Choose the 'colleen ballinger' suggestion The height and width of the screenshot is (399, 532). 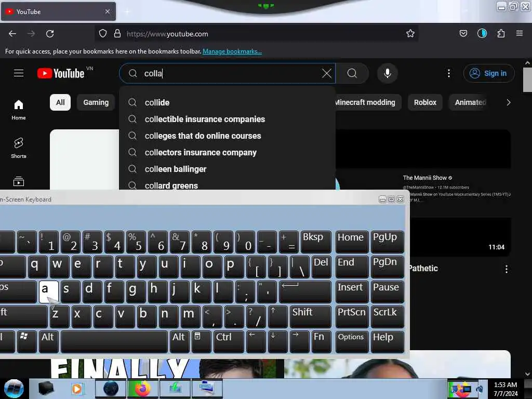[x=228, y=169]
